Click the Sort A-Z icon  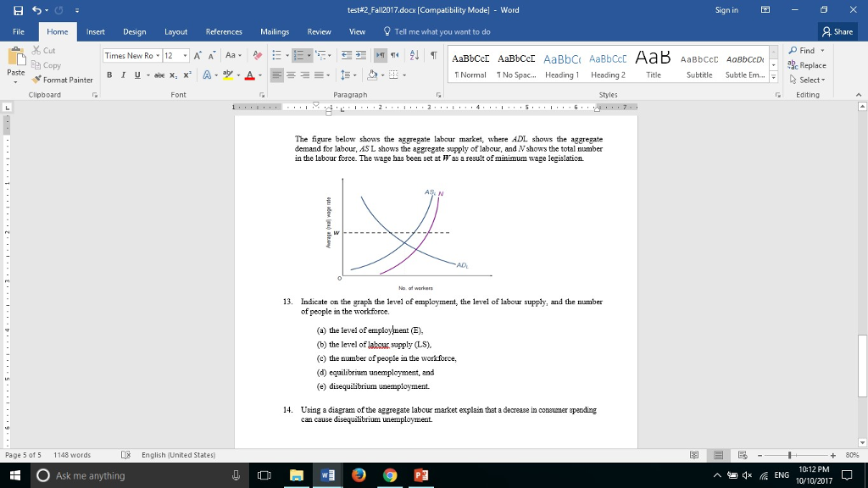pos(416,56)
